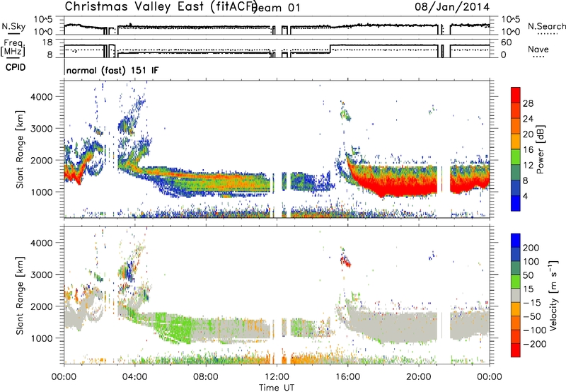Click the left-side "10^0" N.Sky axis tick
This screenshot has height=392, width=566.
tap(43, 31)
